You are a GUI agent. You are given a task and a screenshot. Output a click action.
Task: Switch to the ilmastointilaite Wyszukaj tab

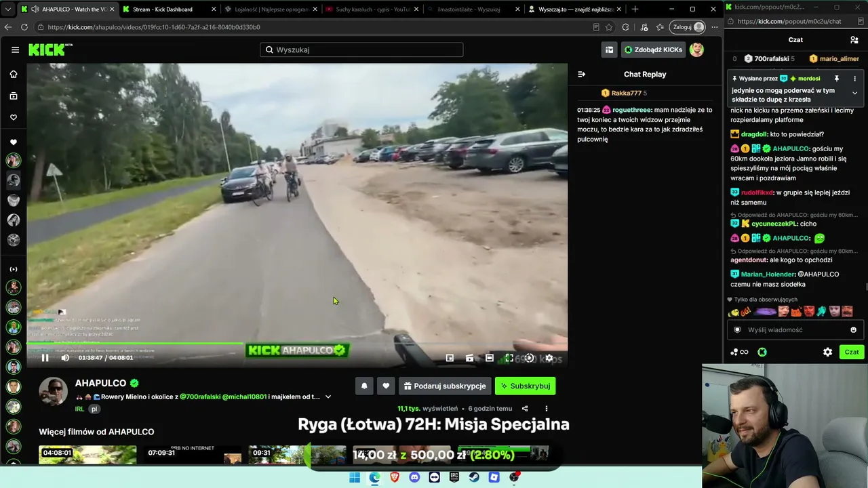[x=473, y=9]
